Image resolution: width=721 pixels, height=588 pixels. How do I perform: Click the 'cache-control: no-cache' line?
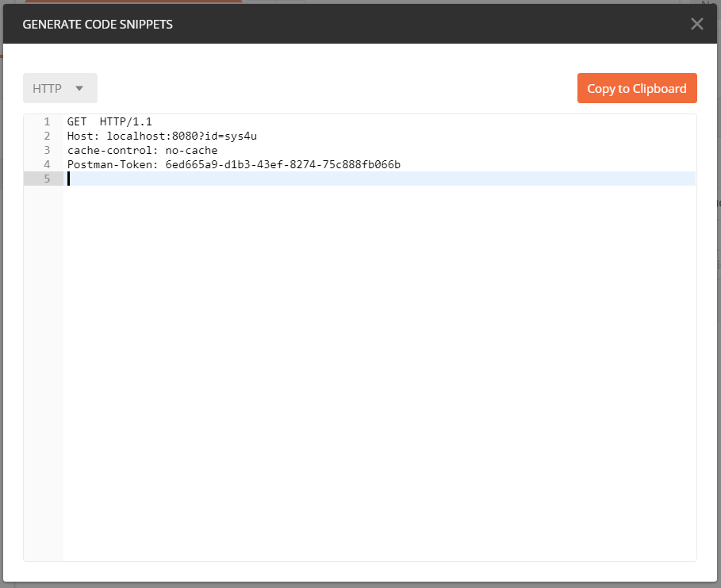pos(142,150)
